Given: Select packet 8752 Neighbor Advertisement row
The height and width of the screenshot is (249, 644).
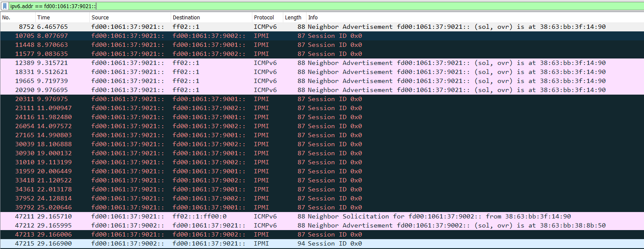Looking at the screenshot, I should click(301, 27).
